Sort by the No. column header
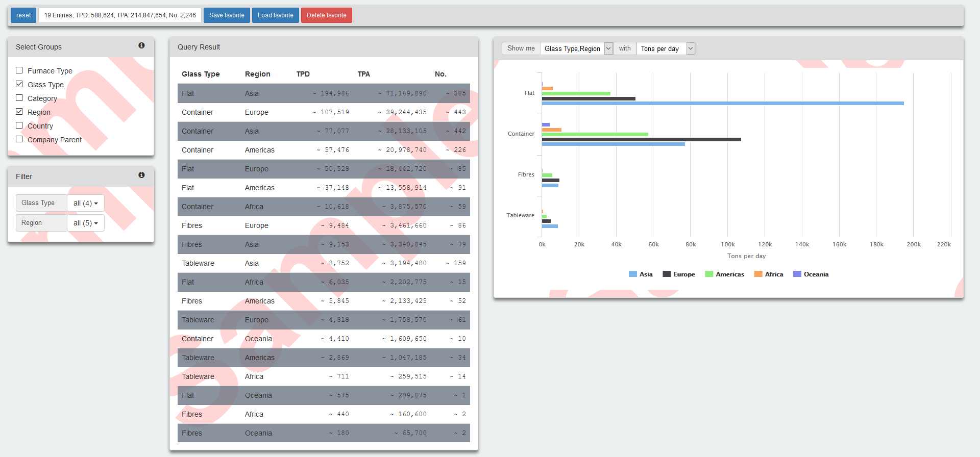 [x=440, y=74]
